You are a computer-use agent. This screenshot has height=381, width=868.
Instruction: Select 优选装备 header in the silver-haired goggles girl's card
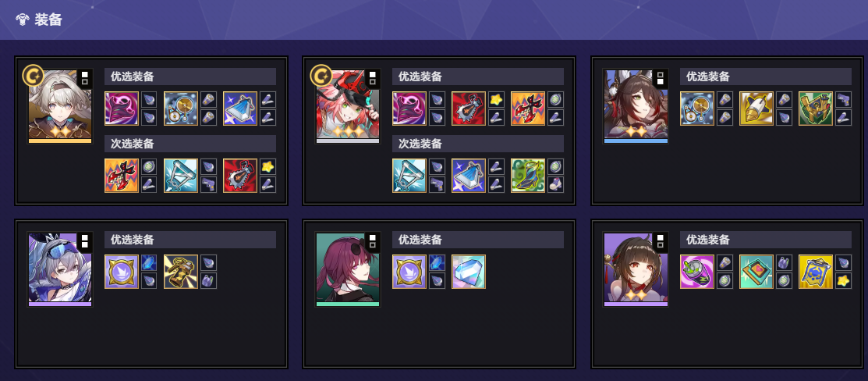tap(190, 240)
